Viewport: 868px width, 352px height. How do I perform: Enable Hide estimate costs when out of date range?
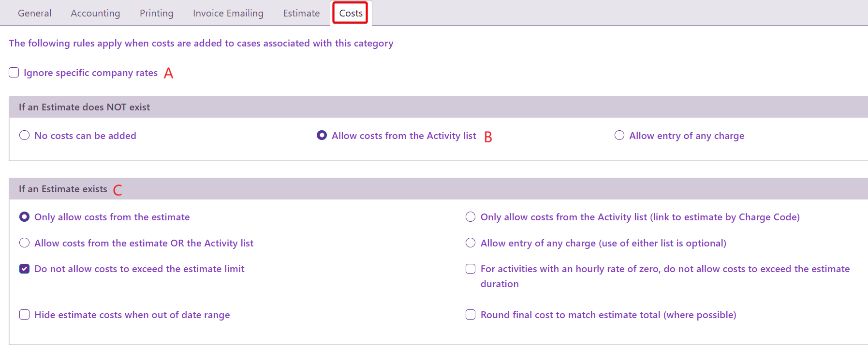click(25, 315)
